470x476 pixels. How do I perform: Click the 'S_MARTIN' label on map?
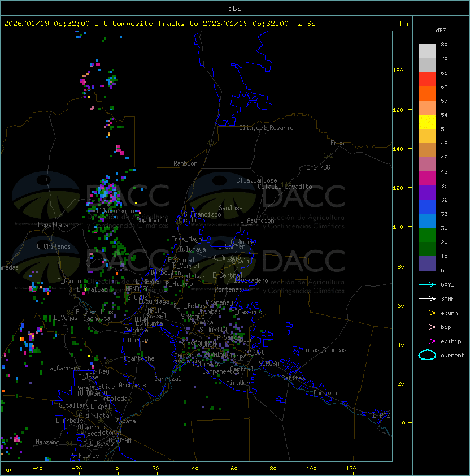click(213, 330)
